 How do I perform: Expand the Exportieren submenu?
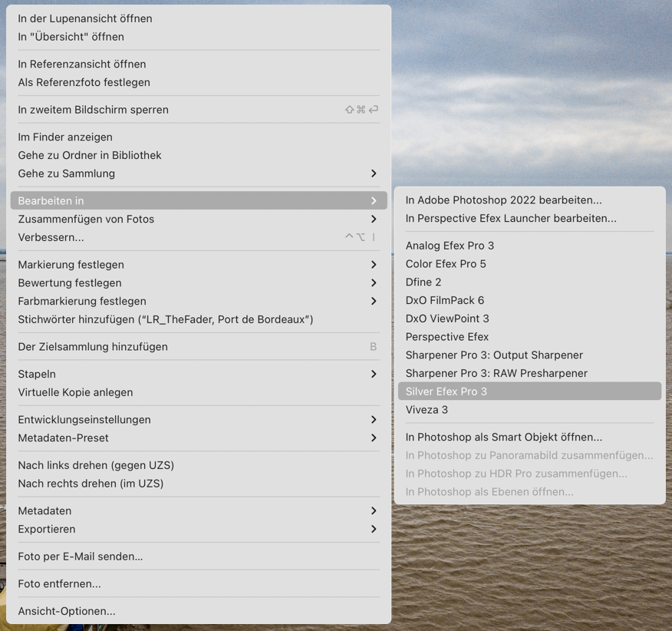(199, 530)
